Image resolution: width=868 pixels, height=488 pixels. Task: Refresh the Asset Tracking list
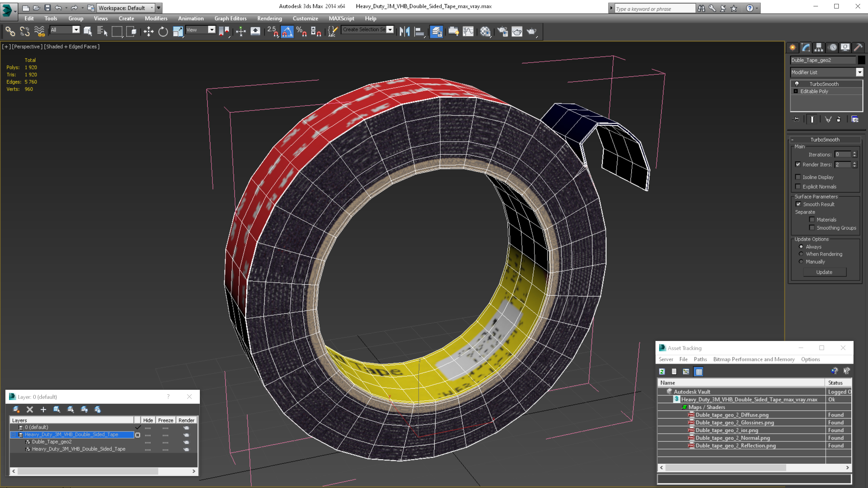662,371
